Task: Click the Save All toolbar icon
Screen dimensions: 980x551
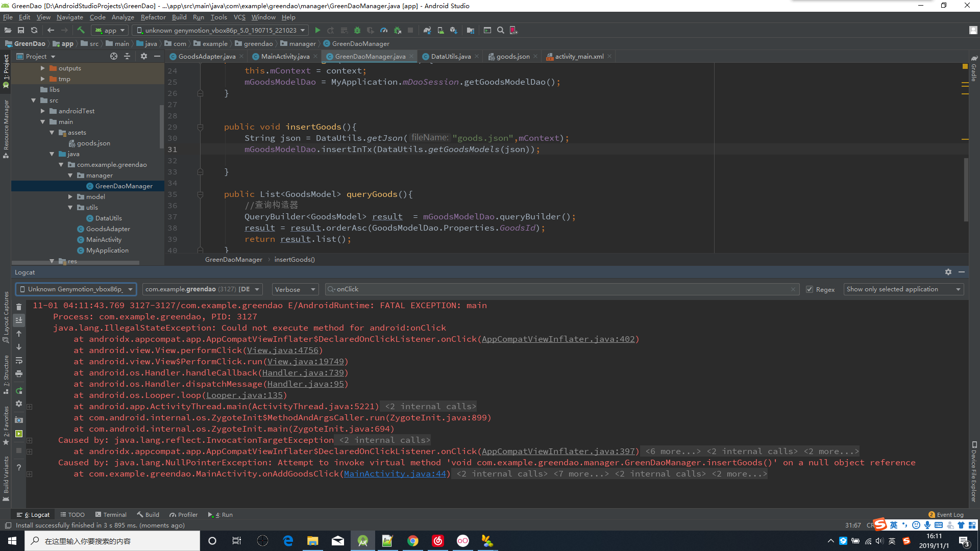Action: (x=21, y=30)
